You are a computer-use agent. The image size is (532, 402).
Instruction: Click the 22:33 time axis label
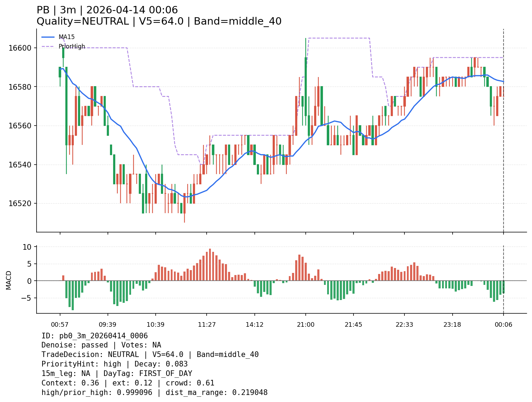(404, 325)
